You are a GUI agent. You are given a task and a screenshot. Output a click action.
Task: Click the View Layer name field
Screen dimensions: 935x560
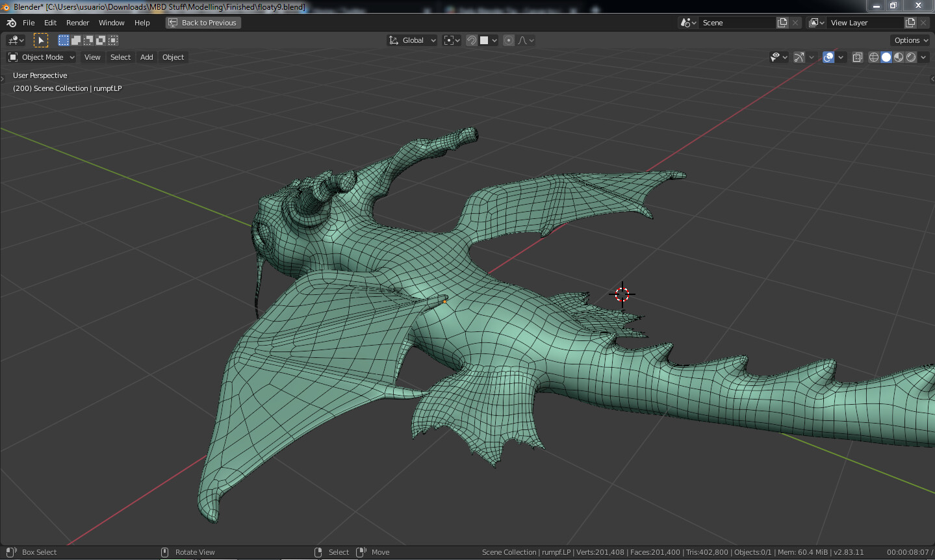pyautogui.click(x=865, y=23)
